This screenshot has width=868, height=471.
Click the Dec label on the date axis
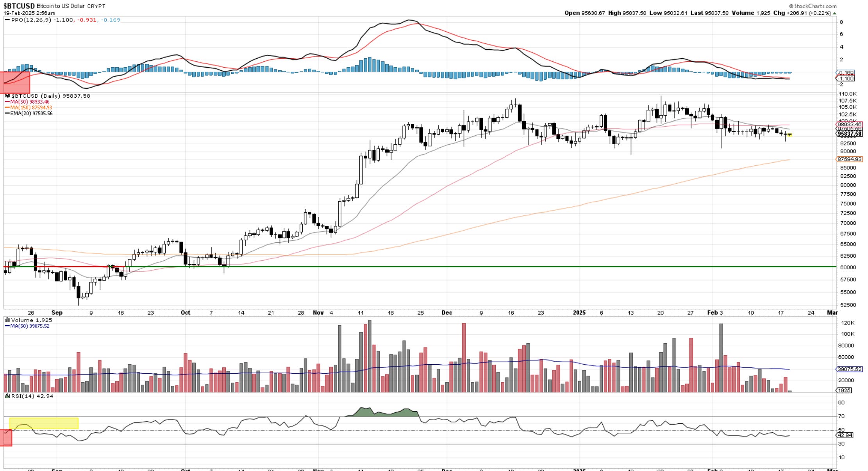click(447, 313)
